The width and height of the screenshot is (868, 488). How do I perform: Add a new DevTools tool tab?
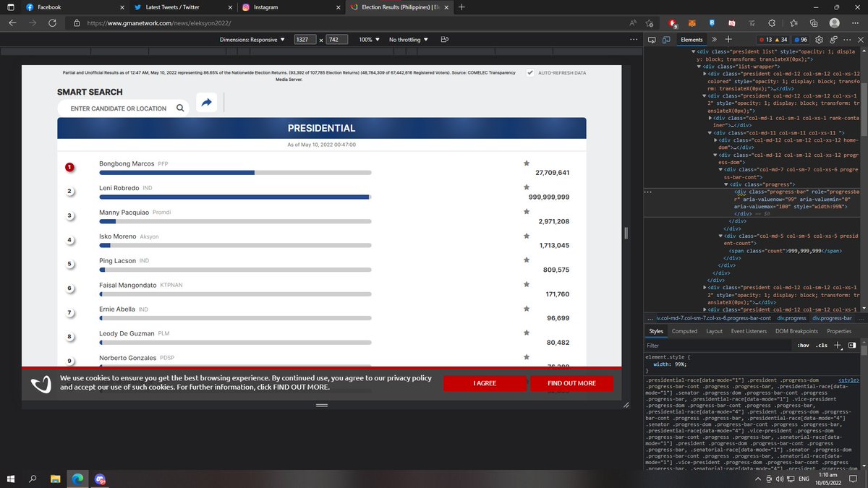tap(728, 40)
